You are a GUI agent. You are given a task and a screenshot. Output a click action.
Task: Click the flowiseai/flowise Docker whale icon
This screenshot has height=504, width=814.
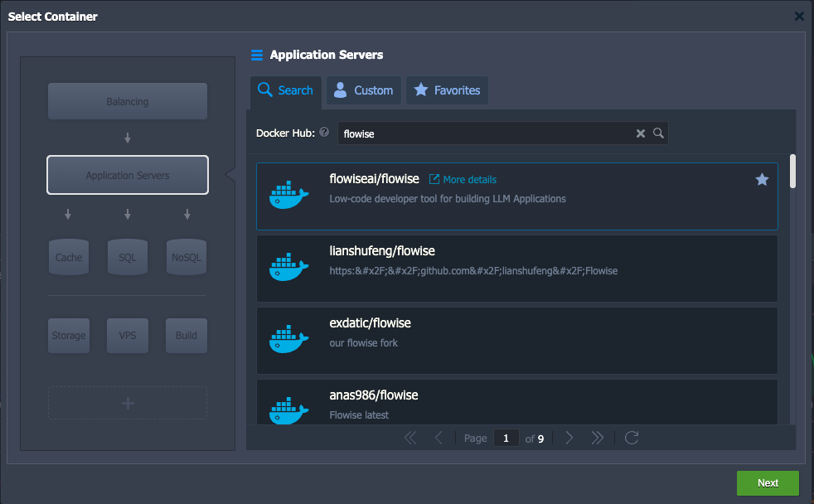coord(288,195)
